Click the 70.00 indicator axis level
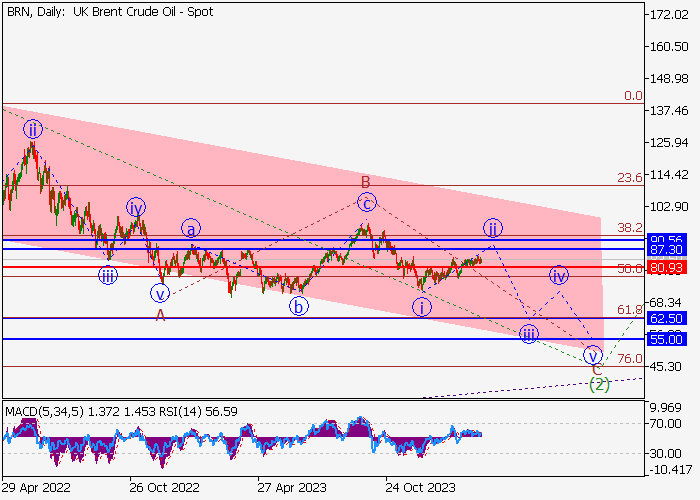The image size is (700, 500). [665, 423]
